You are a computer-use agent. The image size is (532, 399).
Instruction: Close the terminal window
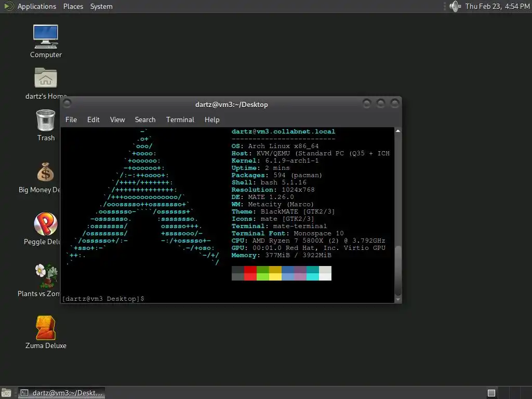click(395, 103)
